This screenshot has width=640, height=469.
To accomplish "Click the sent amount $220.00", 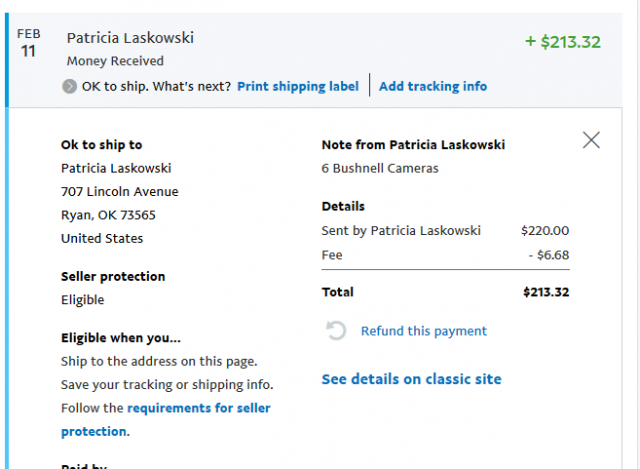I will (545, 231).
